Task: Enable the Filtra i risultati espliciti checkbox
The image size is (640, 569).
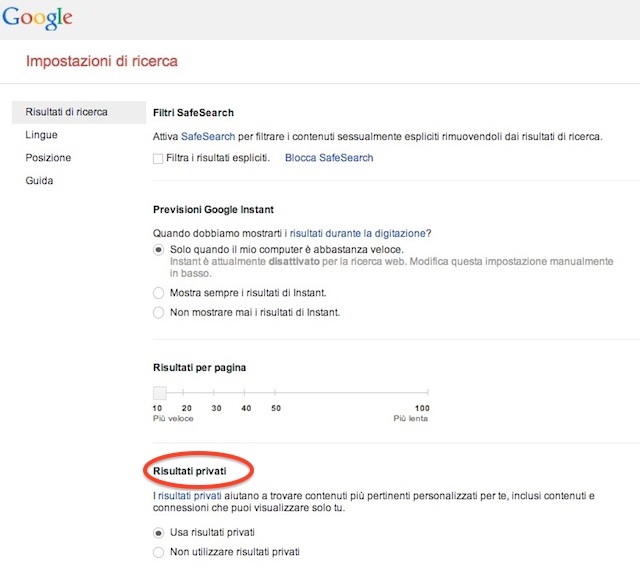Action: pyautogui.click(x=158, y=158)
